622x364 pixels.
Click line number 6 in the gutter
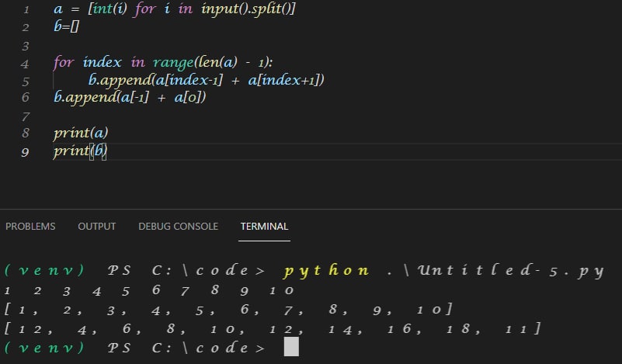[26, 97]
